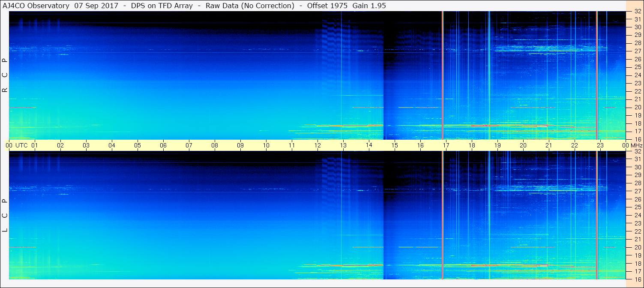The image size is (644, 288).
Task: Click the 29 MHz label on the LCP frequency scale
Action: coord(637,175)
